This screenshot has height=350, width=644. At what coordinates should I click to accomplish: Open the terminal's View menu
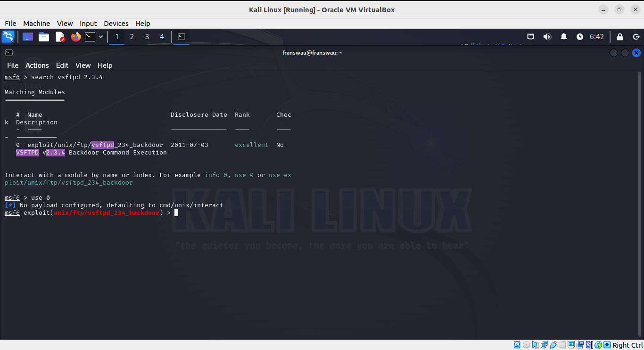pos(83,65)
